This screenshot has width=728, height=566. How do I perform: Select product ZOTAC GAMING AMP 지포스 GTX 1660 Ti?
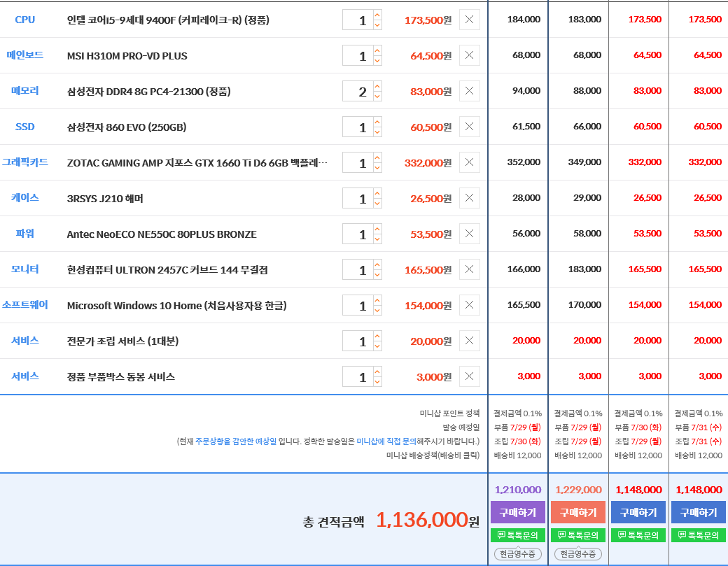[197, 163]
